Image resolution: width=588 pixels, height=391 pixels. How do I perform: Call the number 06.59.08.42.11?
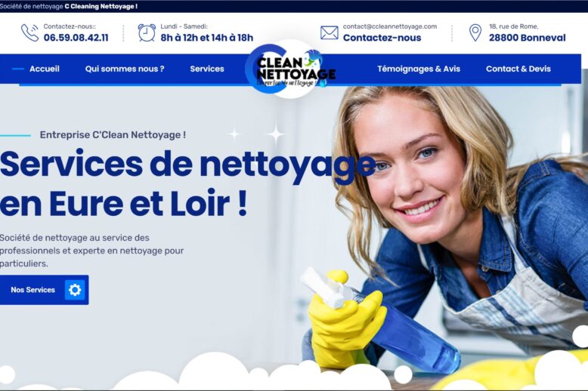click(76, 38)
